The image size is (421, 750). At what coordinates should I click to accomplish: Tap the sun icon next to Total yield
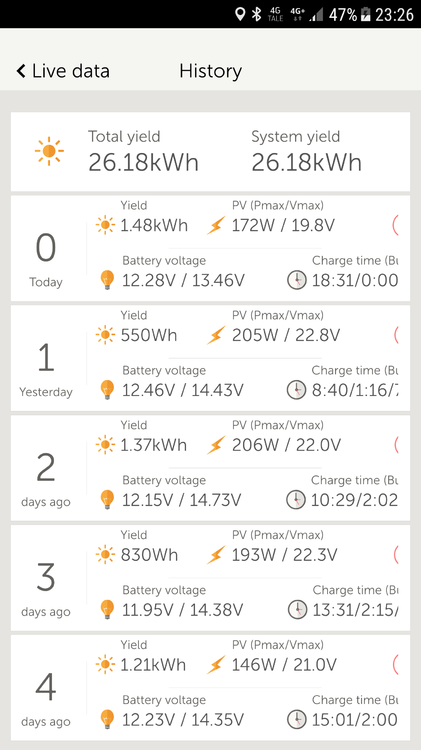coord(49,151)
